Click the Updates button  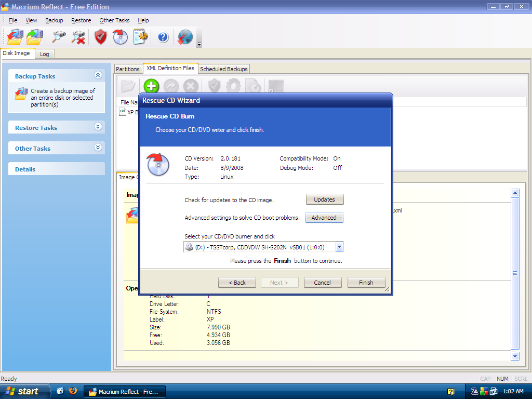[325, 199]
